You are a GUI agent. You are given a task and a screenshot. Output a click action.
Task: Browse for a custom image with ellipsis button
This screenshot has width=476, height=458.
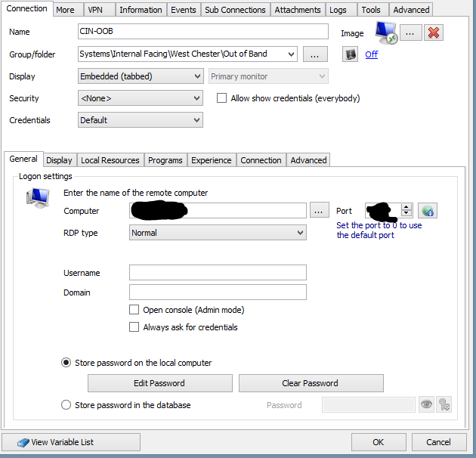click(x=410, y=32)
